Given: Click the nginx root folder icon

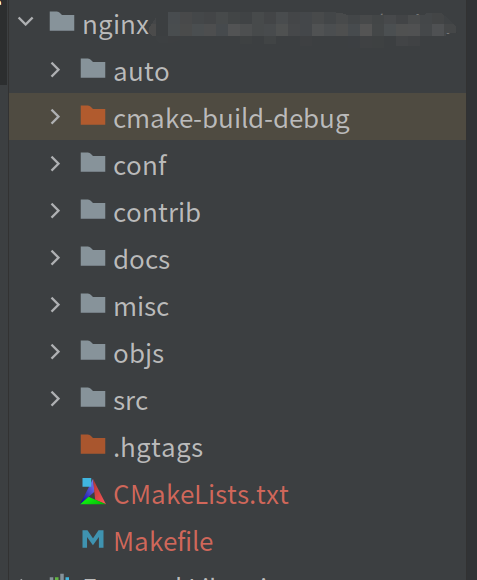Looking at the screenshot, I should pyautogui.click(x=62, y=21).
